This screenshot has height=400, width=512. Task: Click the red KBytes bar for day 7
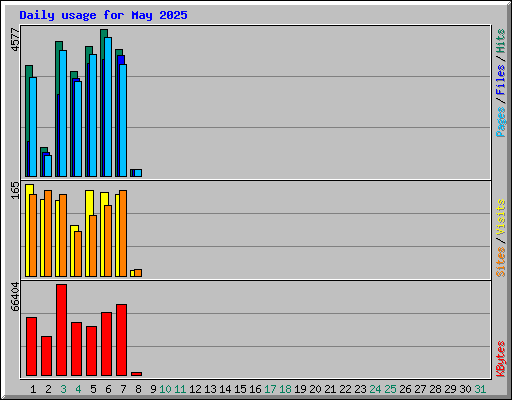[x=121, y=340]
